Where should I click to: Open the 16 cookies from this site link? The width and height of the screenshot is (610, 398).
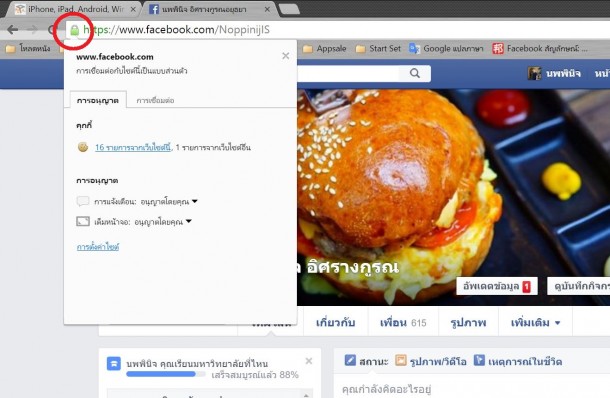133,147
